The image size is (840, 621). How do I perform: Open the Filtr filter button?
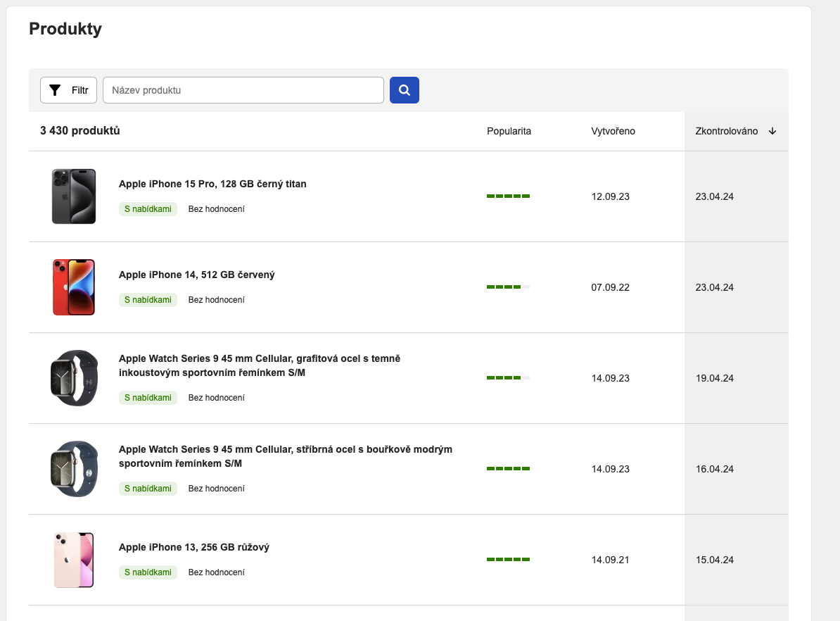pyautogui.click(x=68, y=90)
